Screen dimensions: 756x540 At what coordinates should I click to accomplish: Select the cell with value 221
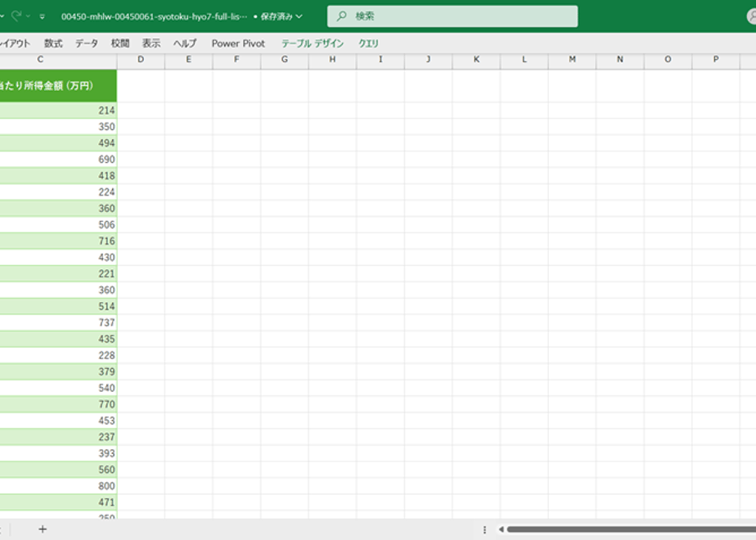tap(58, 274)
